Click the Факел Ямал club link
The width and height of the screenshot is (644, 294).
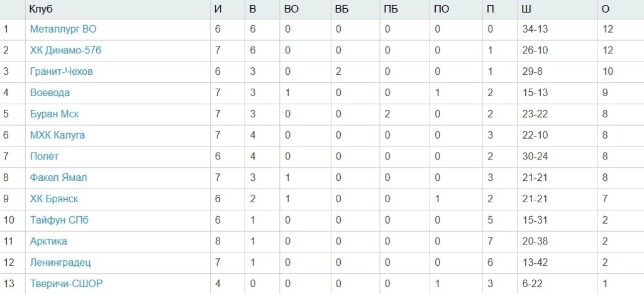click(58, 178)
